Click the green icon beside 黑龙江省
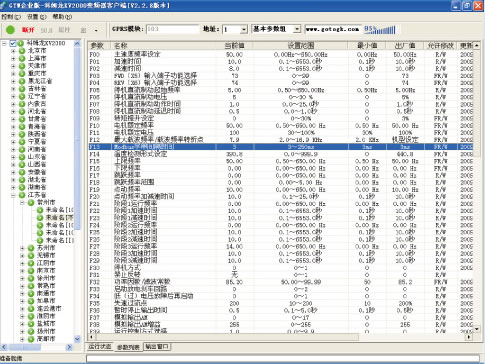This screenshot has width=485, height=364. point(22,81)
